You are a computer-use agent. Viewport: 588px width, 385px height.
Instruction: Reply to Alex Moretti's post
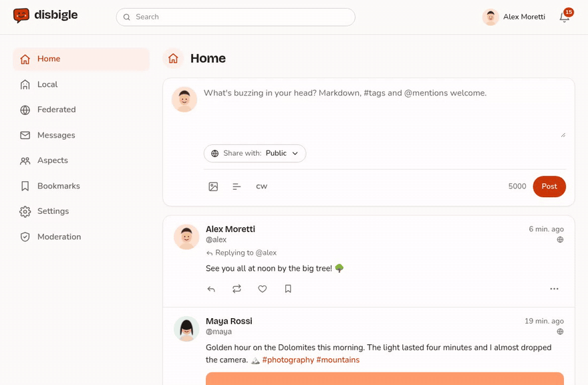pos(211,289)
